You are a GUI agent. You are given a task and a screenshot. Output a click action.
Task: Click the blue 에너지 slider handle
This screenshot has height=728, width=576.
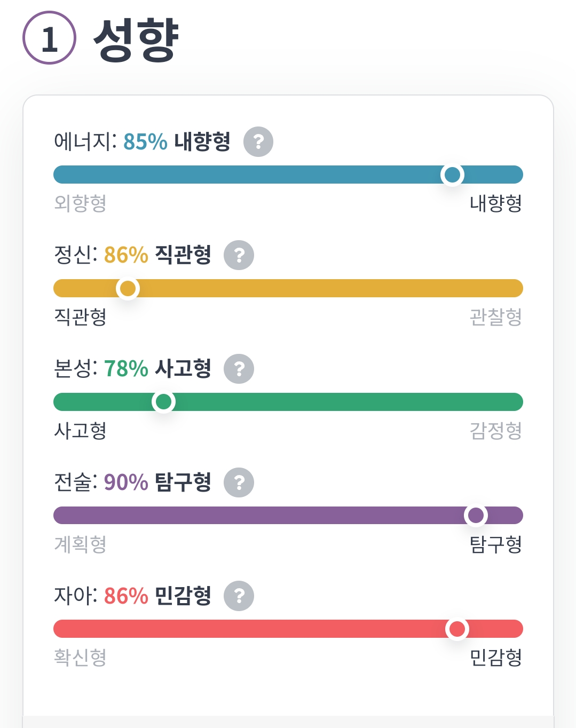[452, 175]
